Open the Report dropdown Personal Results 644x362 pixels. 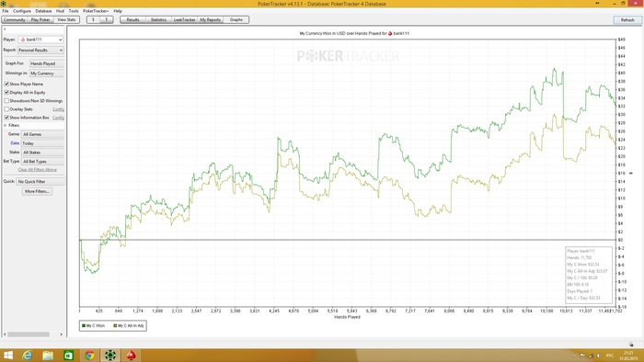click(x=40, y=50)
